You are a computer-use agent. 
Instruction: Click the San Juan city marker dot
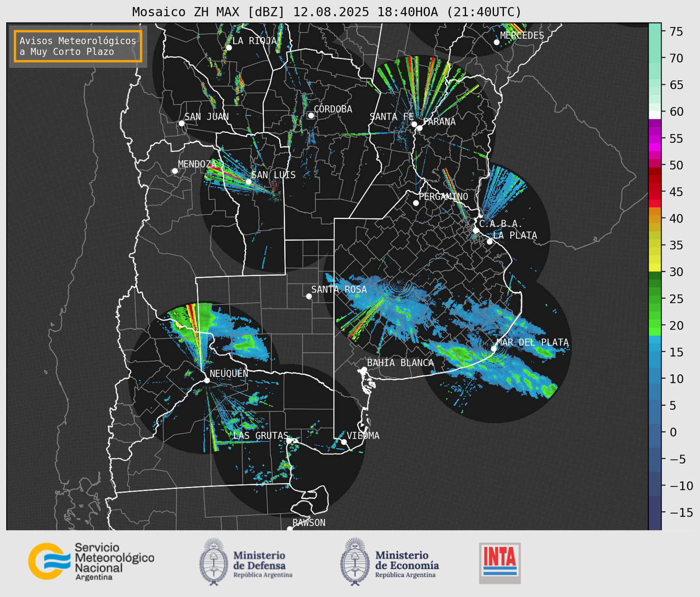coord(181,123)
